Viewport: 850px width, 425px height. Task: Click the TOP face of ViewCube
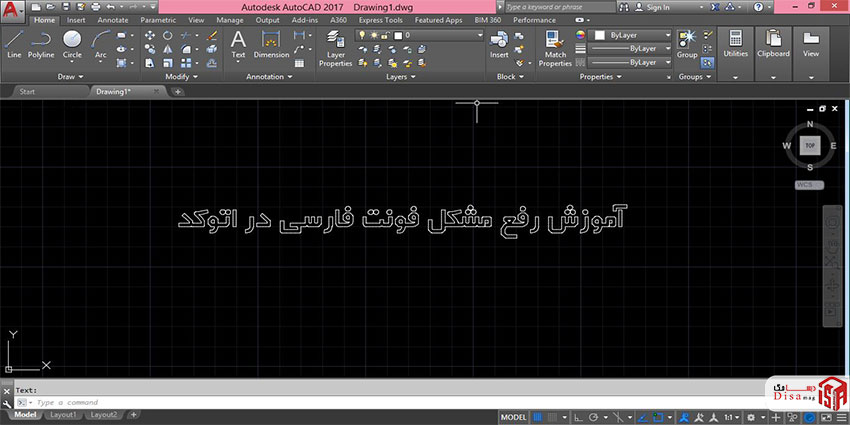(x=809, y=145)
